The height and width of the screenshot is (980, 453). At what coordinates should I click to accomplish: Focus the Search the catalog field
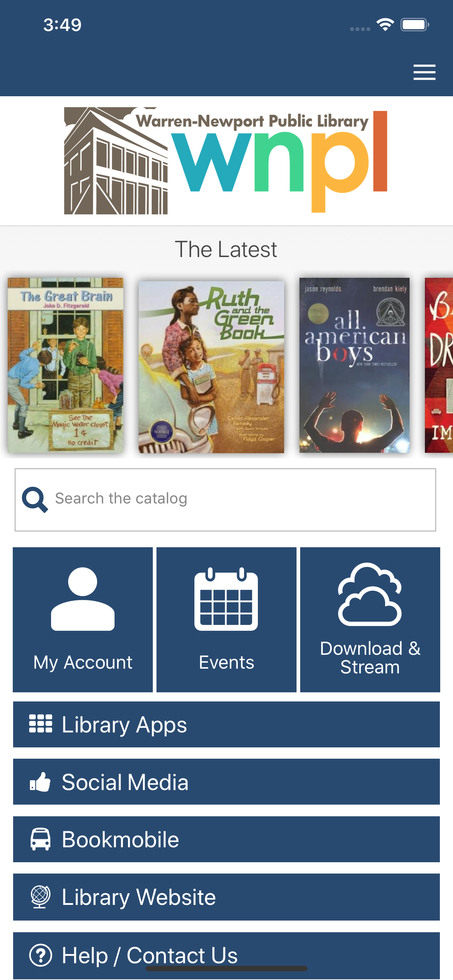225,499
